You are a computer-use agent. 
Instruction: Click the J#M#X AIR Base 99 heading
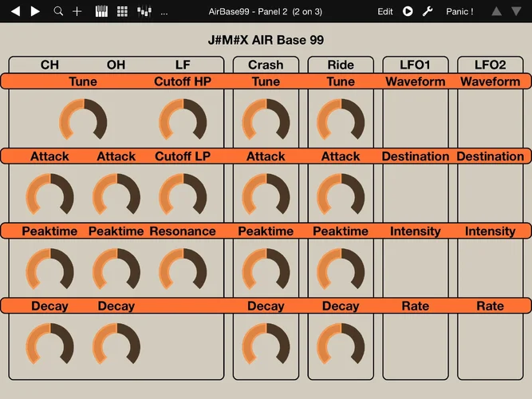click(x=266, y=40)
